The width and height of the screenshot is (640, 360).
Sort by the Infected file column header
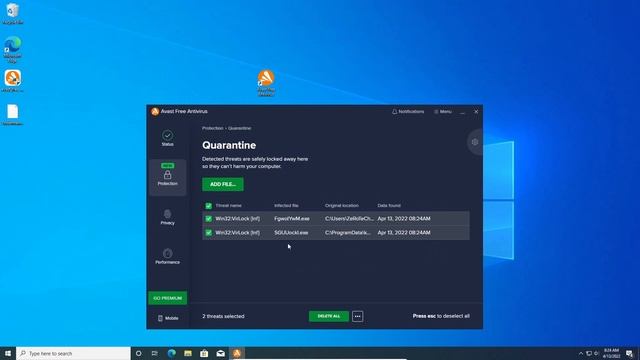286,206
